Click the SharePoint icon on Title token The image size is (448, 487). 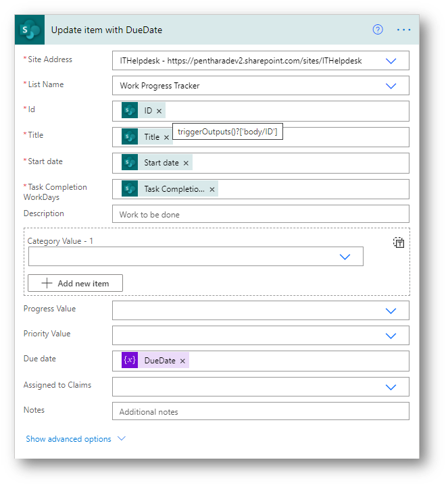(130, 136)
